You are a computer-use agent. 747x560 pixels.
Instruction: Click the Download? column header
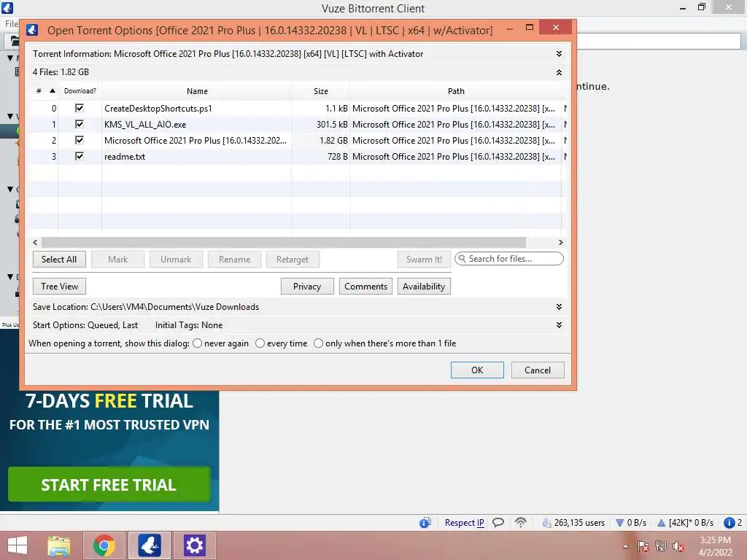point(80,91)
